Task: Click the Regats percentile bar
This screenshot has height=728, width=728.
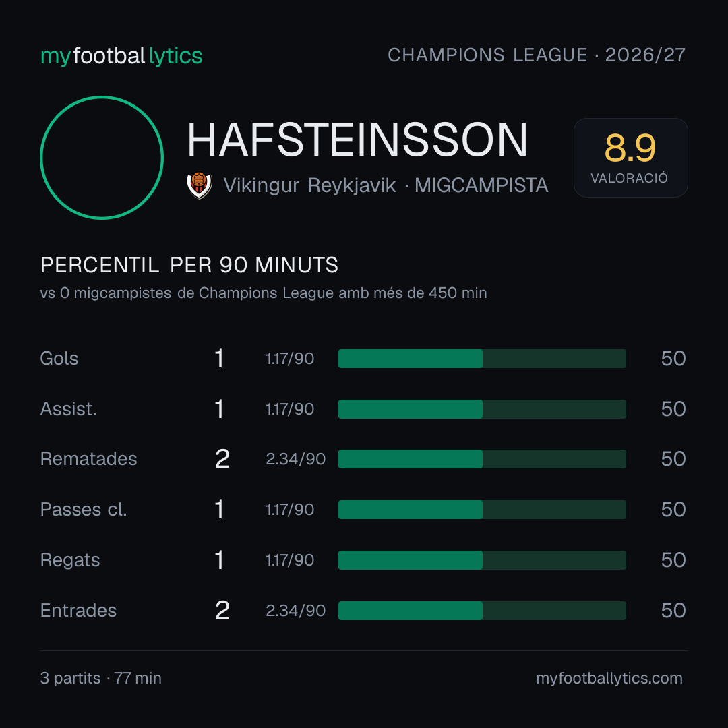Action: point(482,560)
